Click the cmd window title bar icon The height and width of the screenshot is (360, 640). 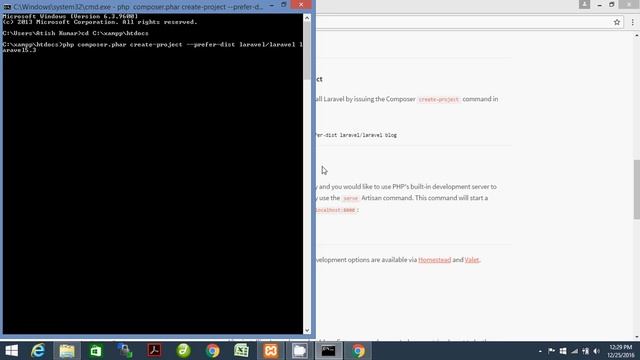pos(7,7)
